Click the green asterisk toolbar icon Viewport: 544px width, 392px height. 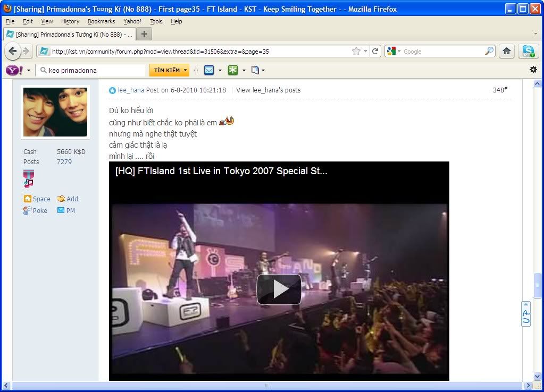233,70
